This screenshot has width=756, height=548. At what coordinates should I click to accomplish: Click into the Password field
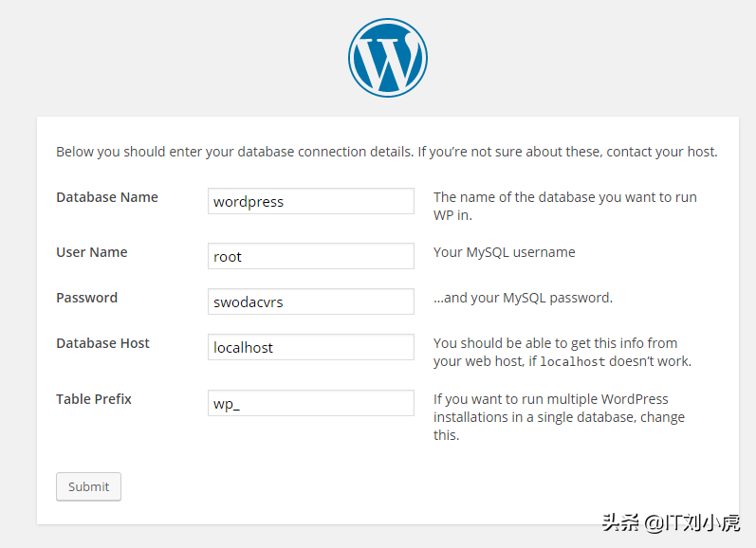click(x=311, y=301)
